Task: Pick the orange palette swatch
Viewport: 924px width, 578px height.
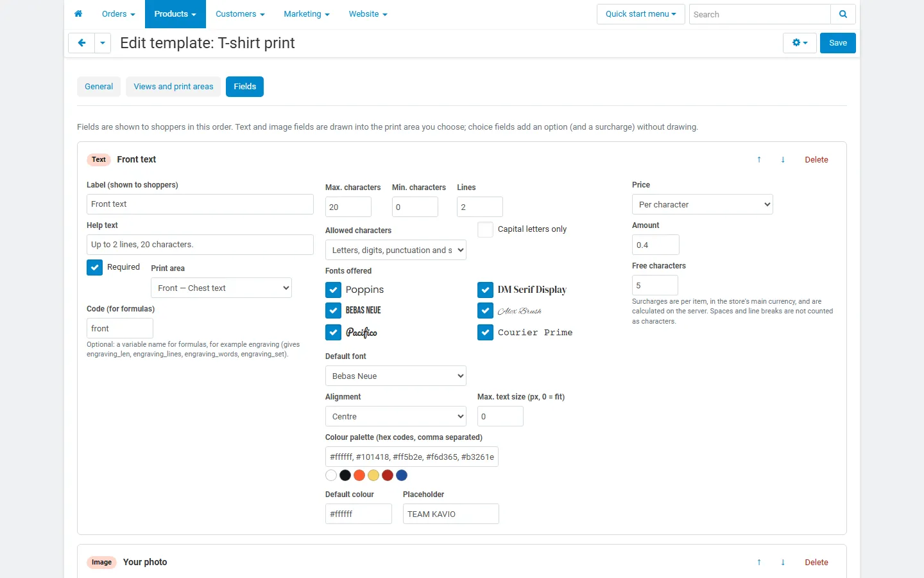Action: pyautogui.click(x=359, y=475)
